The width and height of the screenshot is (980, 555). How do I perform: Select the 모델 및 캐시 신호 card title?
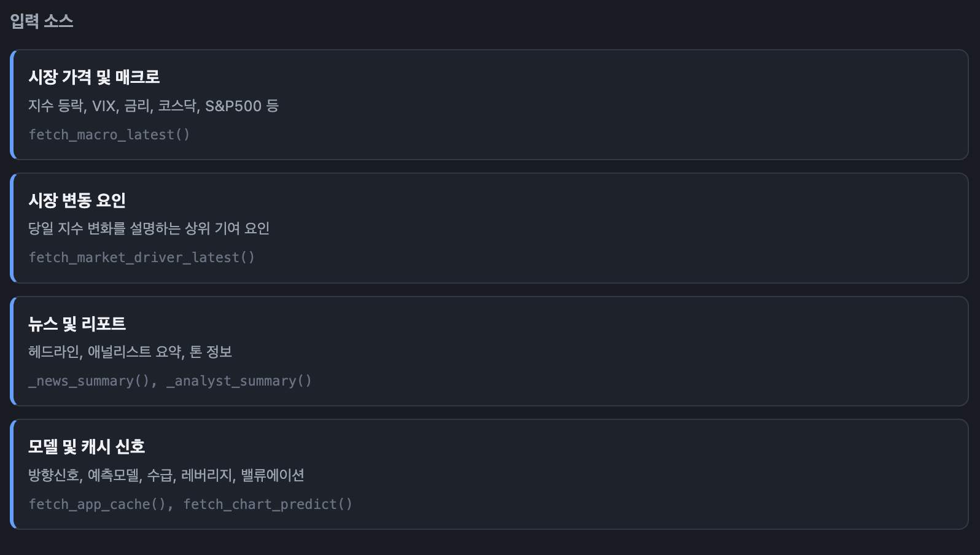87,446
